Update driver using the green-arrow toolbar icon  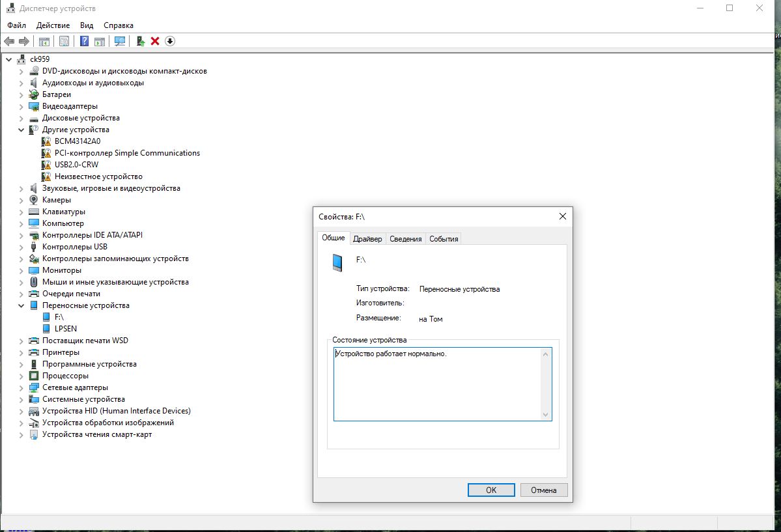point(141,41)
